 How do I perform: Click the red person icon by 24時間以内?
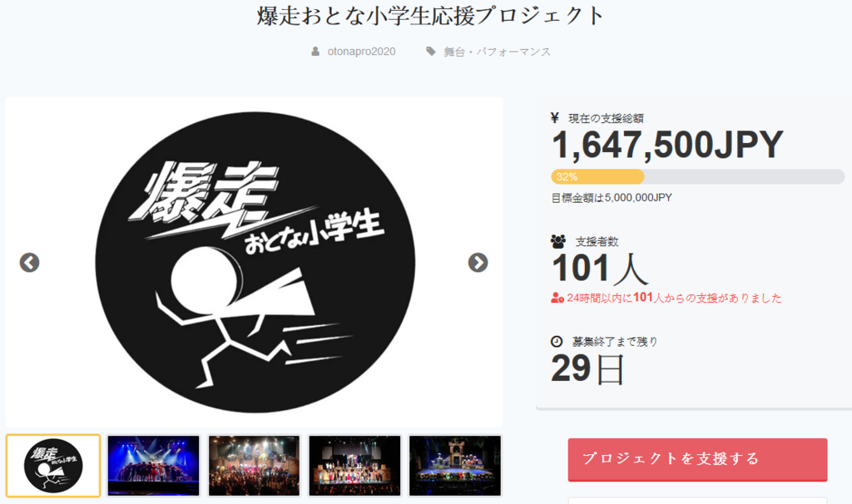point(557,298)
